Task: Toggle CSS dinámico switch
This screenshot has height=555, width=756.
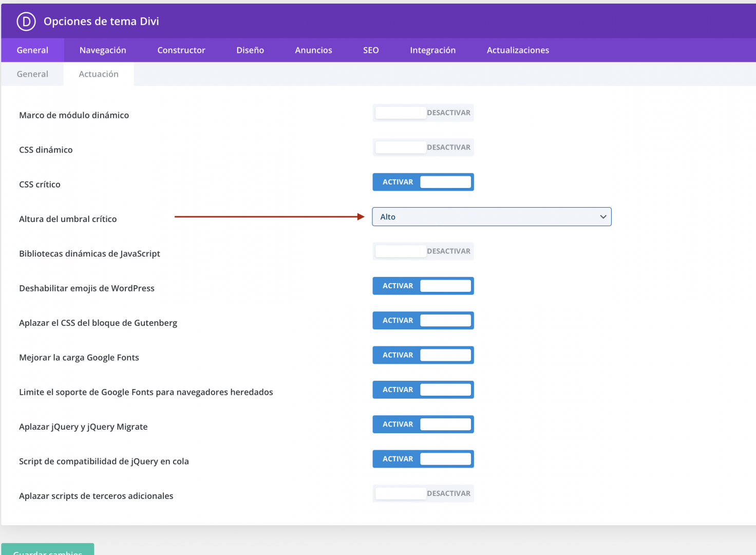Action: click(423, 147)
